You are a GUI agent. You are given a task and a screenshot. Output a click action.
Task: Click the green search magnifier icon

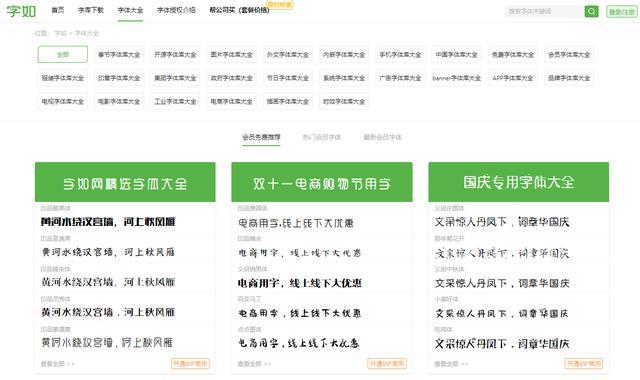(591, 11)
